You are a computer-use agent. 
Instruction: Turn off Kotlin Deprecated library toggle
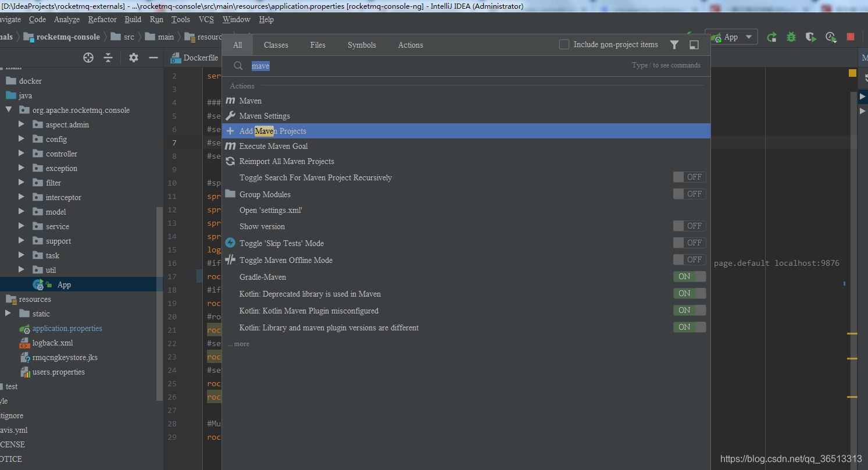[690, 293]
